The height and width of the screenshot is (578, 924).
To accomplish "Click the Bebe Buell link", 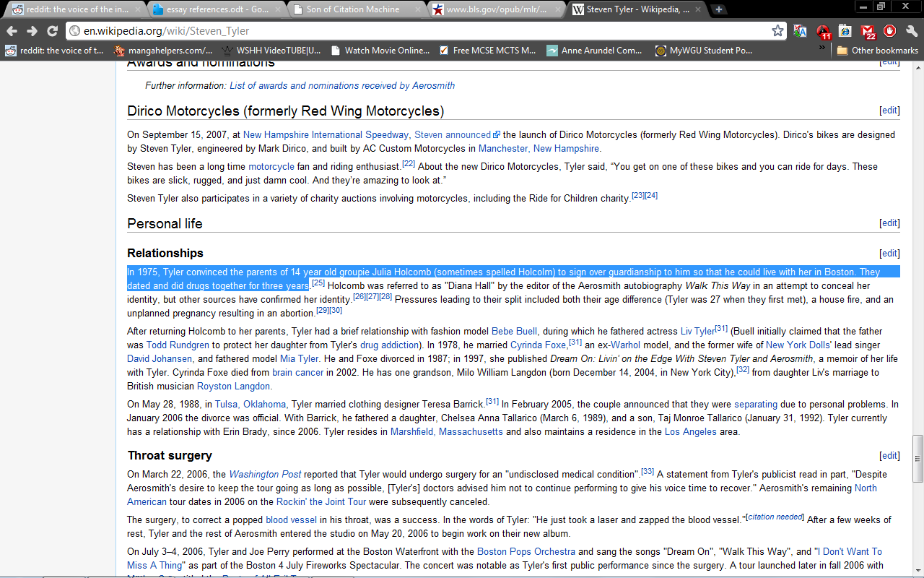I will pos(514,332).
